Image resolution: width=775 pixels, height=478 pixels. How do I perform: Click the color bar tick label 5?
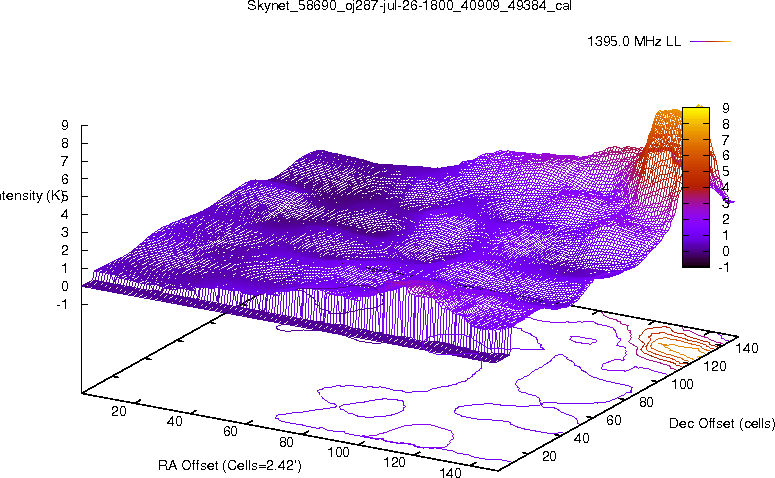tap(726, 172)
